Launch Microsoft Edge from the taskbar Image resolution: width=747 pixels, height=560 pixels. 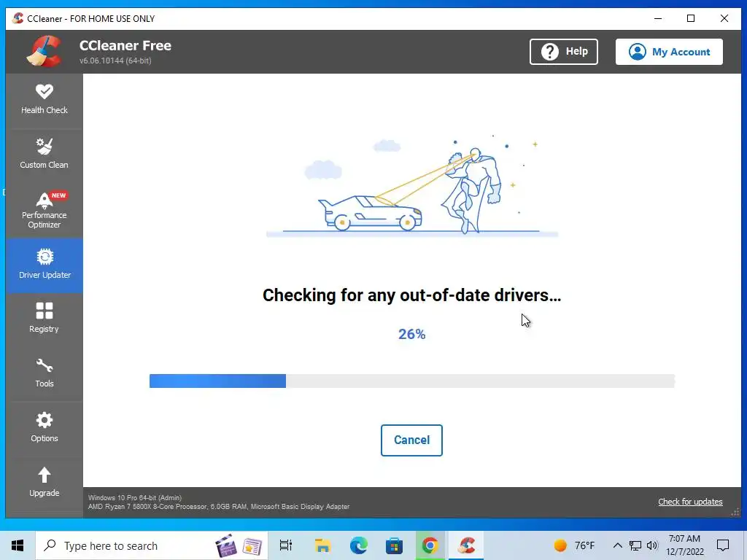click(x=358, y=545)
